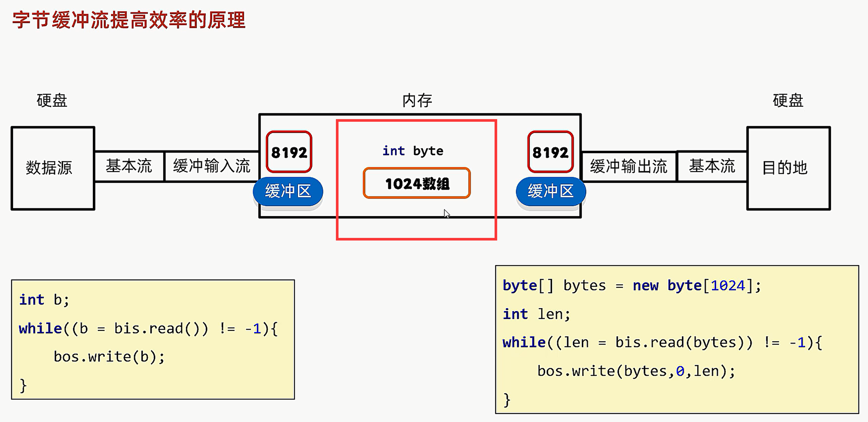Click the 基本流 box next to 数据源

[x=129, y=166]
